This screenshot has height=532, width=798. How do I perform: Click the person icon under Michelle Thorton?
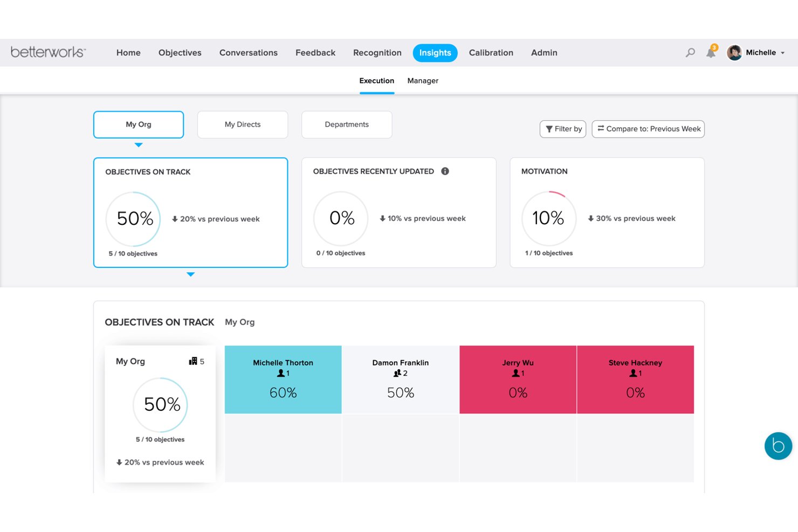280,373
